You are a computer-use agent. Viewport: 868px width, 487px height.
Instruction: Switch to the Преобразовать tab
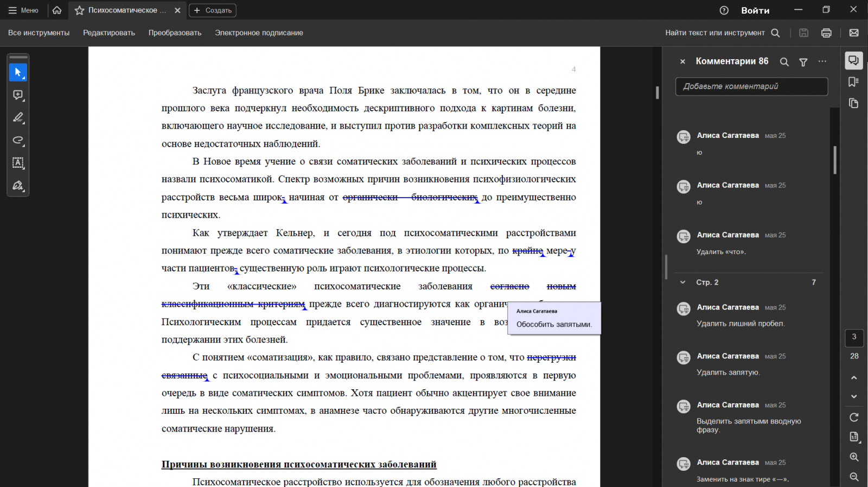175,33
